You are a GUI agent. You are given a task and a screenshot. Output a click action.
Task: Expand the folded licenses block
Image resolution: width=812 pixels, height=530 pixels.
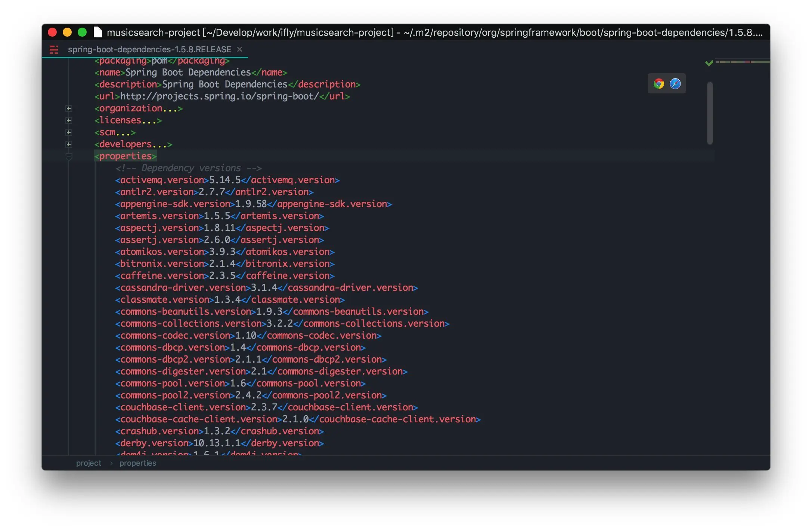click(x=69, y=120)
